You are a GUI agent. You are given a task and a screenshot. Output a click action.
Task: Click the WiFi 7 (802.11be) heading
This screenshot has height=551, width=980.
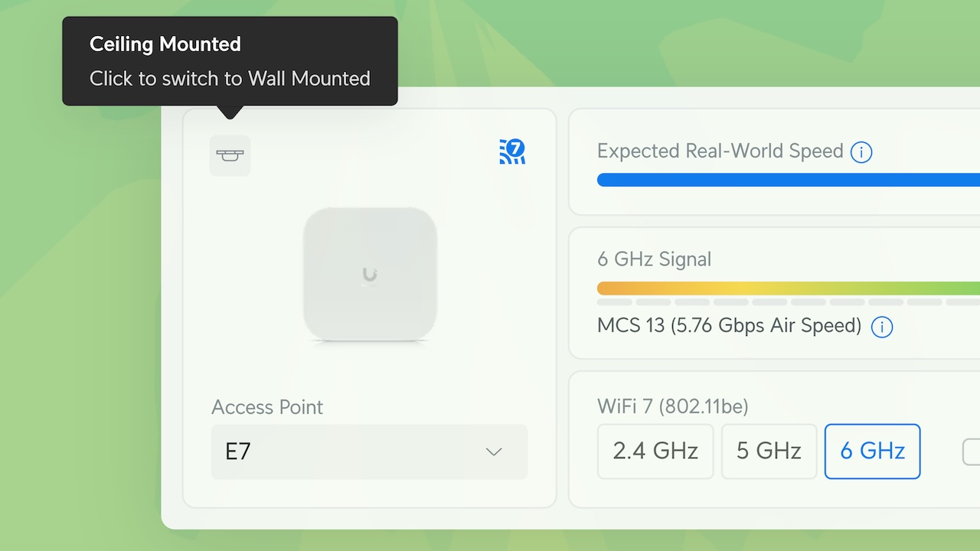pos(672,406)
